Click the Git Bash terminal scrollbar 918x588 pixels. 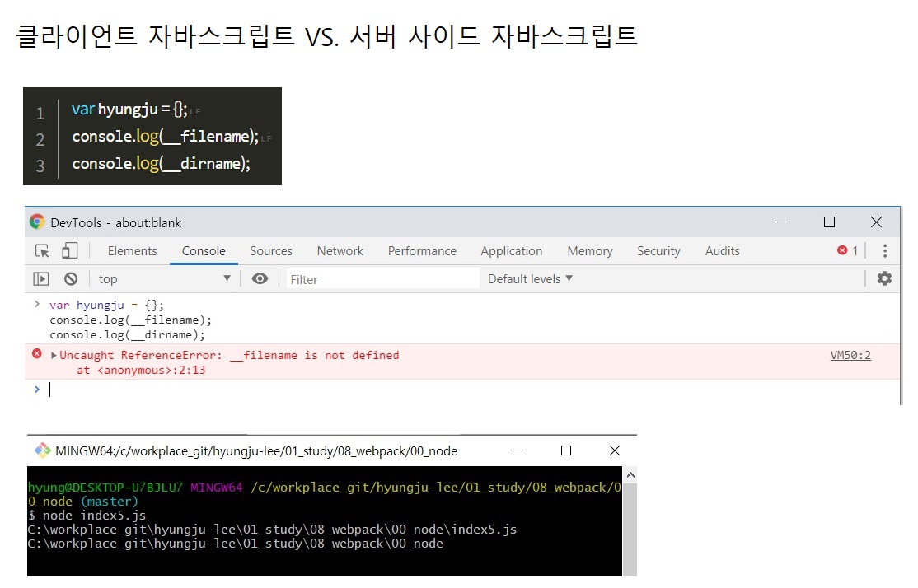[x=630, y=519]
